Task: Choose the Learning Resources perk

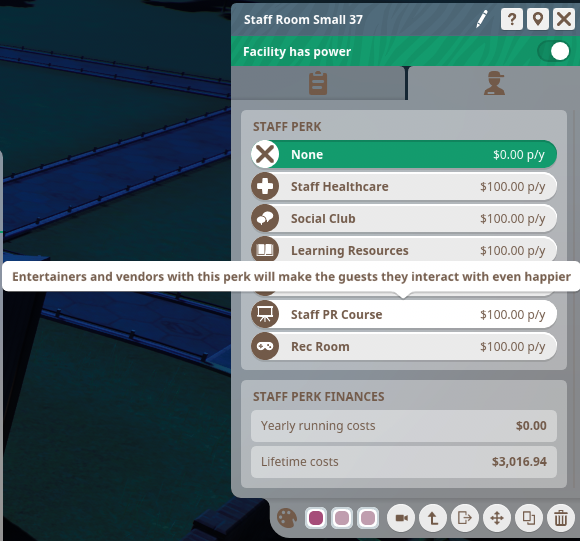Action: point(404,250)
